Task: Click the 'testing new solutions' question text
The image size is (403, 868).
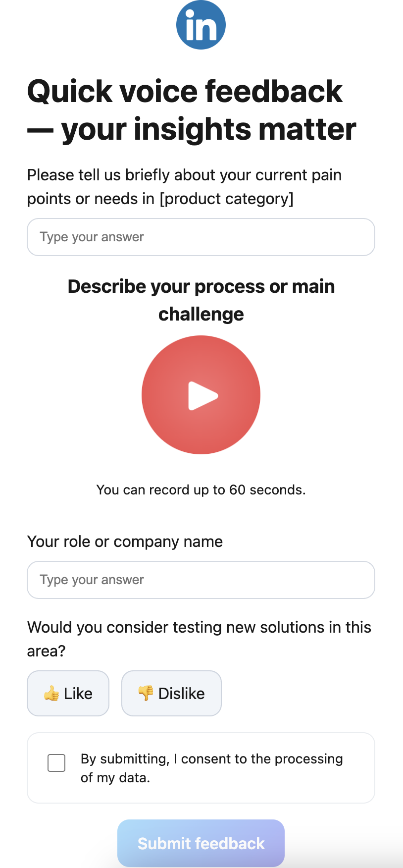Action: pyautogui.click(x=199, y=627)
